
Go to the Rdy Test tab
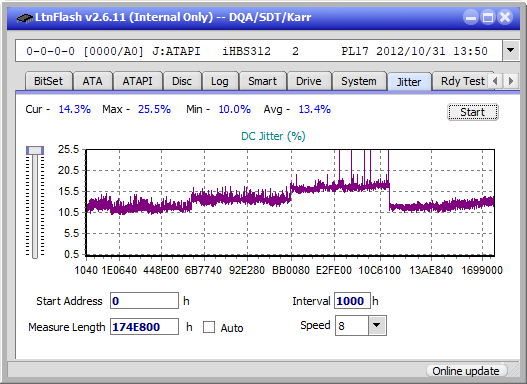(x=462, y=81)
